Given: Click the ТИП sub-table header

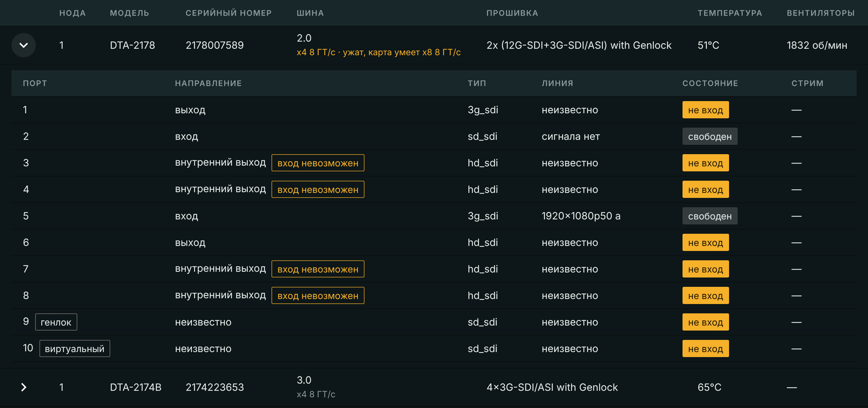Looking at the screenshot, I should click(x=477, y=83).
